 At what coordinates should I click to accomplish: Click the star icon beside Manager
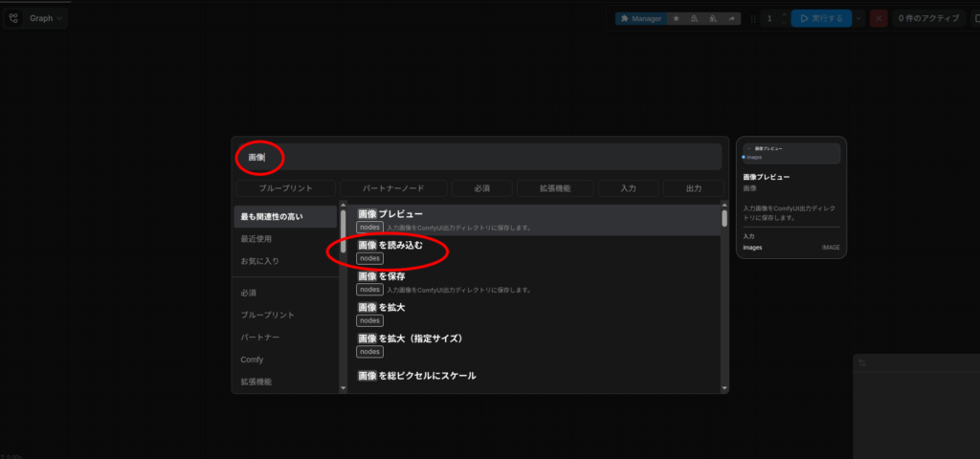click(x=677, y=18)
